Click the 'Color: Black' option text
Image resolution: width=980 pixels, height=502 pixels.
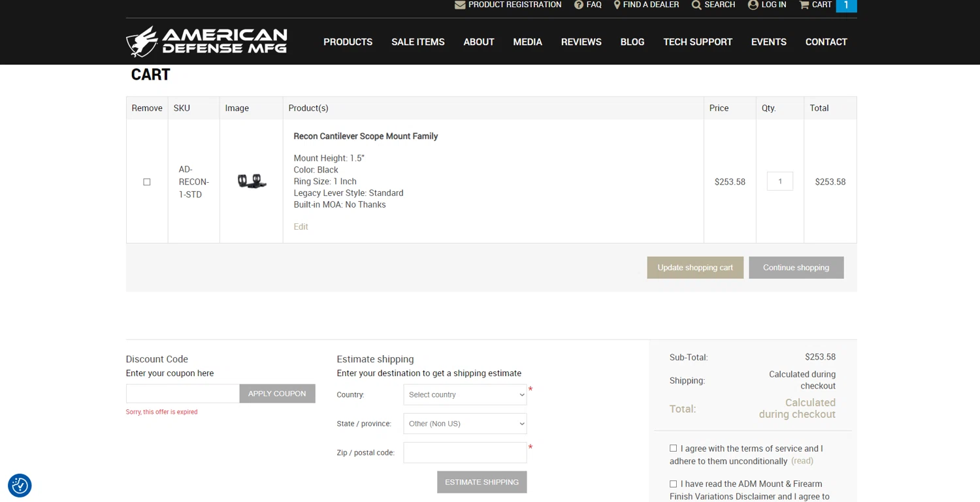coord(316,170)
